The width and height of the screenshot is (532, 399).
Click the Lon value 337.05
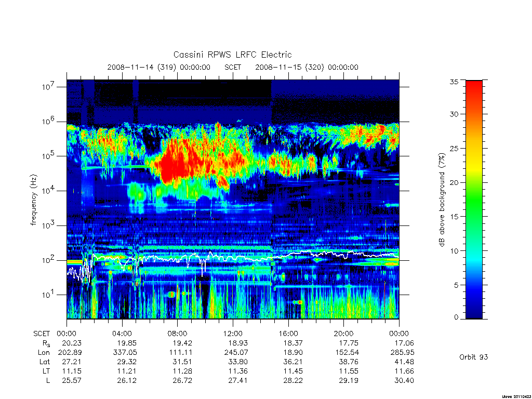125,353
